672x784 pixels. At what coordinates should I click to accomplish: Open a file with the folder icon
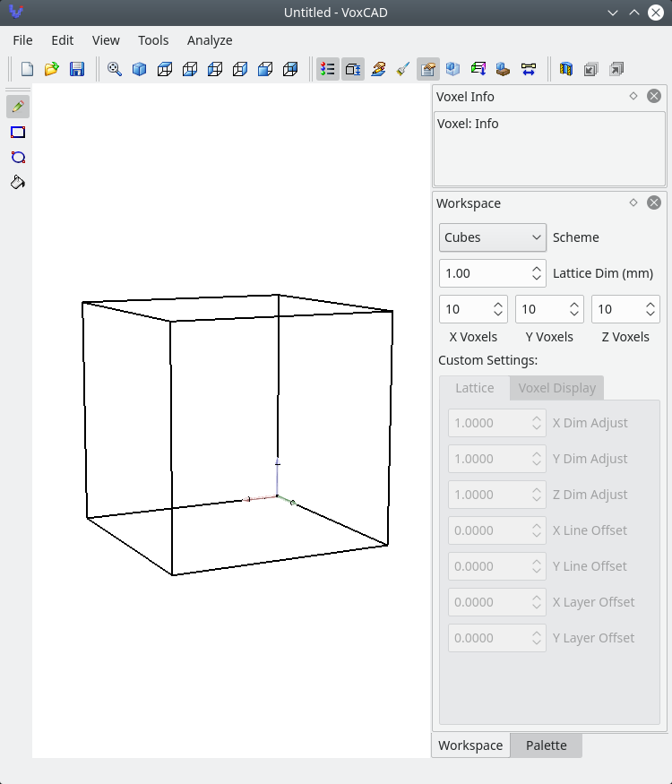point(51,69)
